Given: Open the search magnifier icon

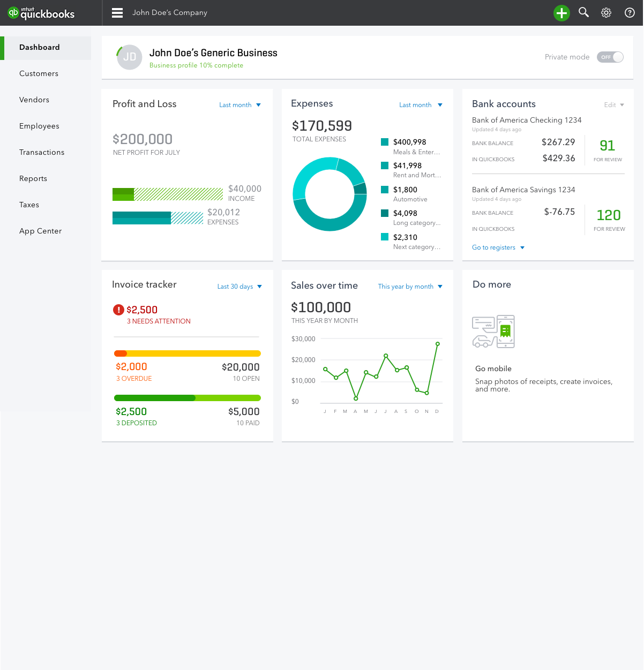Looking at the screenshot, I should [x=584, y=12].
